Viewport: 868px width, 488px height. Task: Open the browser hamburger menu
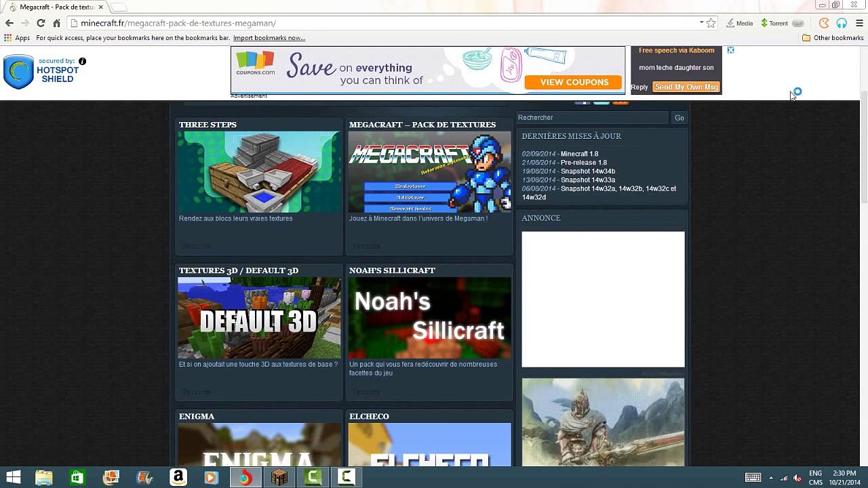859,23
